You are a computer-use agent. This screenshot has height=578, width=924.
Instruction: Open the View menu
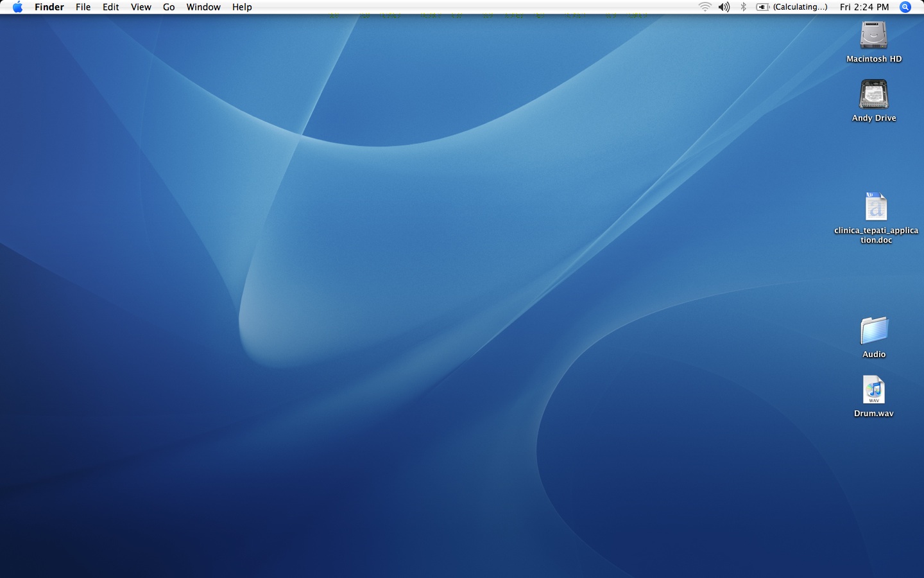[141, 7]
